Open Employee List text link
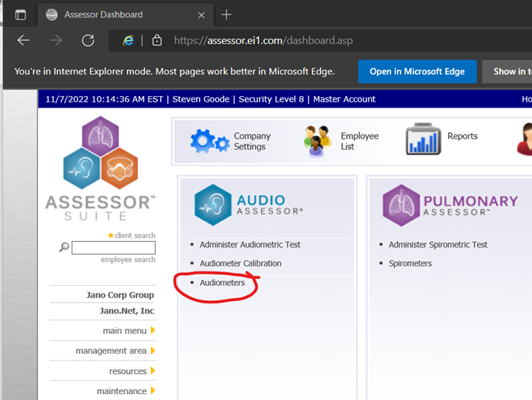 click(x=359, y=141)
